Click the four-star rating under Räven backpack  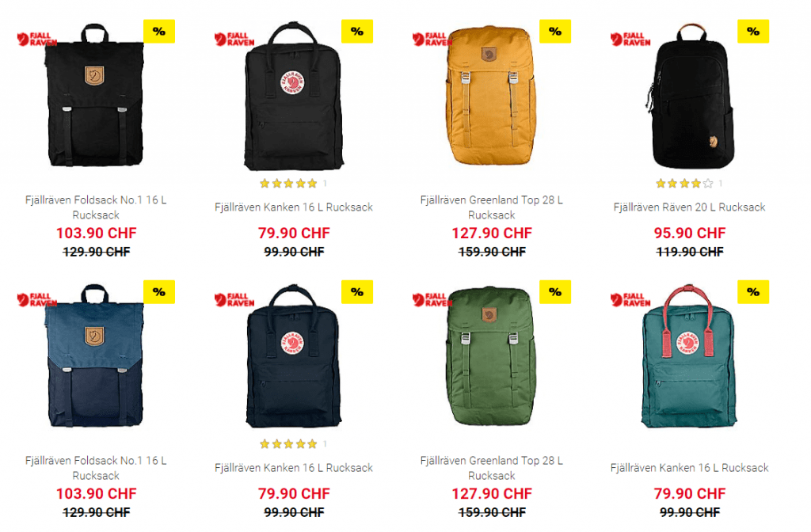[x=684, y=183]
